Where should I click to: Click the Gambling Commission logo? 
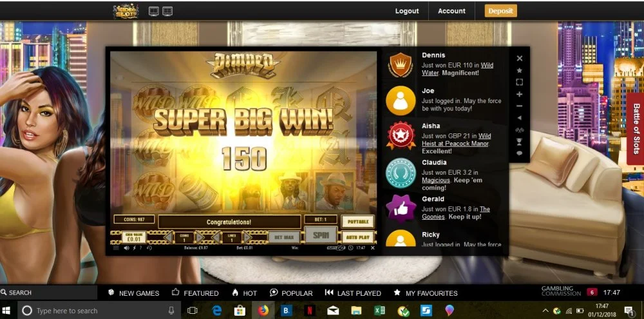tap(561, 291)
